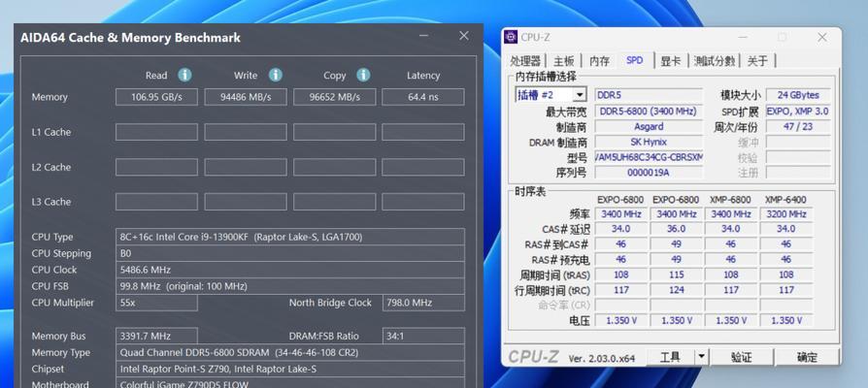Click the L1 Cache Read field
Screen dimensions: 868x388
156,132
